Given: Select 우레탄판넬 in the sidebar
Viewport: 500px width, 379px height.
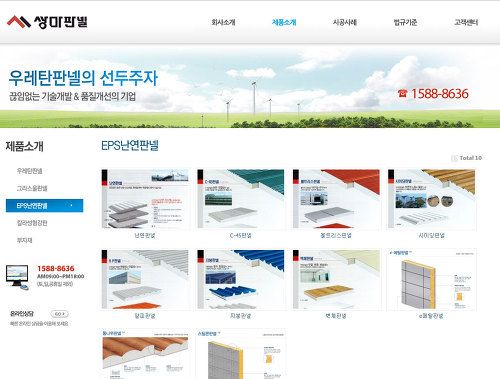Looking at the screenshot, I should click(x=29, y=171).
